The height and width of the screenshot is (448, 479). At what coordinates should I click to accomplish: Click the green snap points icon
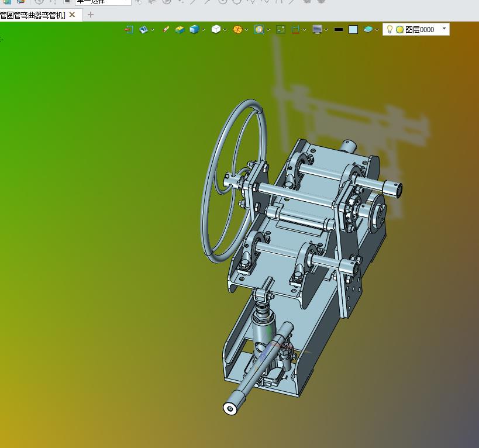point(280,30)
